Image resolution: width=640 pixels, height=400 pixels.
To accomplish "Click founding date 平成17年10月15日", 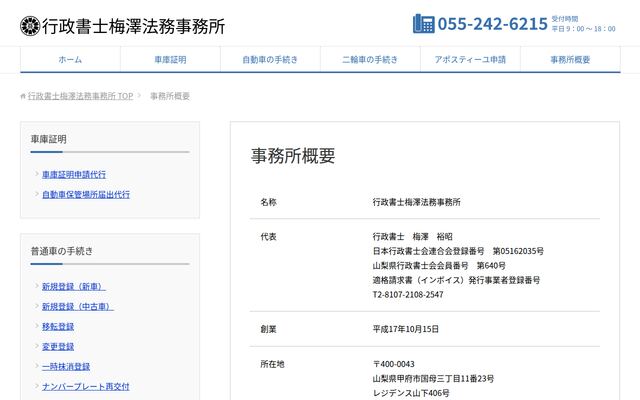I will pos(406,329).
